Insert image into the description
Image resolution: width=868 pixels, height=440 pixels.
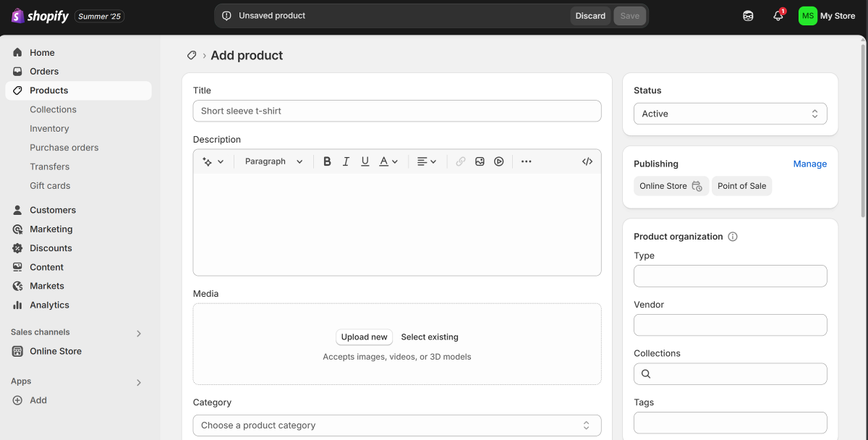480,161
